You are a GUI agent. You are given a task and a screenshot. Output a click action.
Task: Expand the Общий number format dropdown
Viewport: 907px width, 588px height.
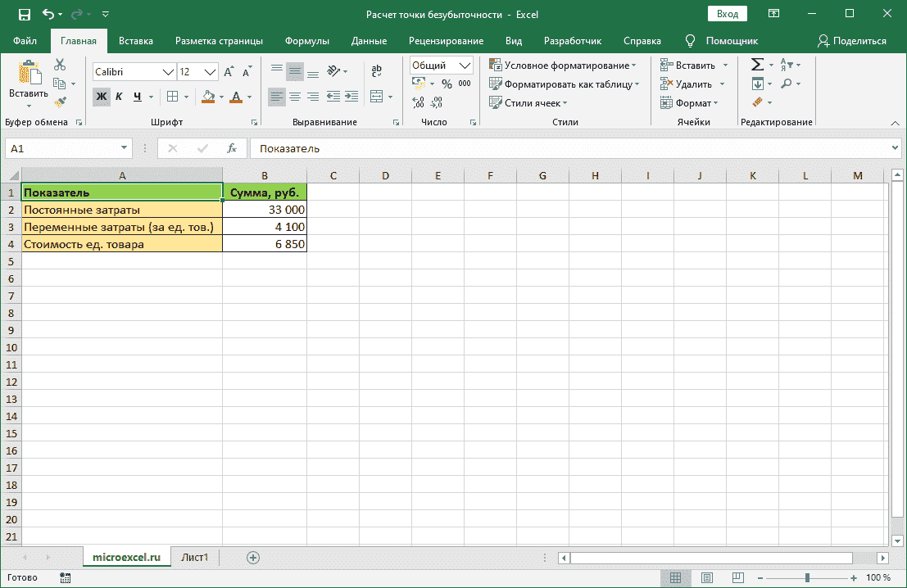pyautogui.click(x=465, y=66)
